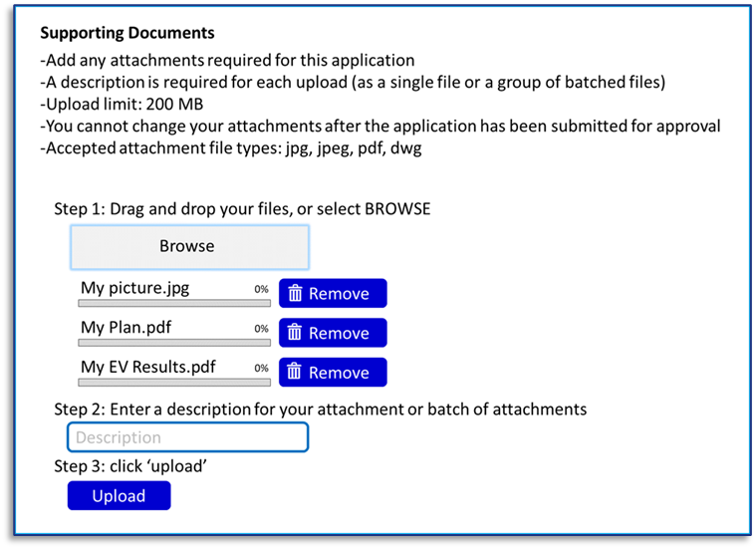
Task: Click the Browse button to select files
Action: 188,246
